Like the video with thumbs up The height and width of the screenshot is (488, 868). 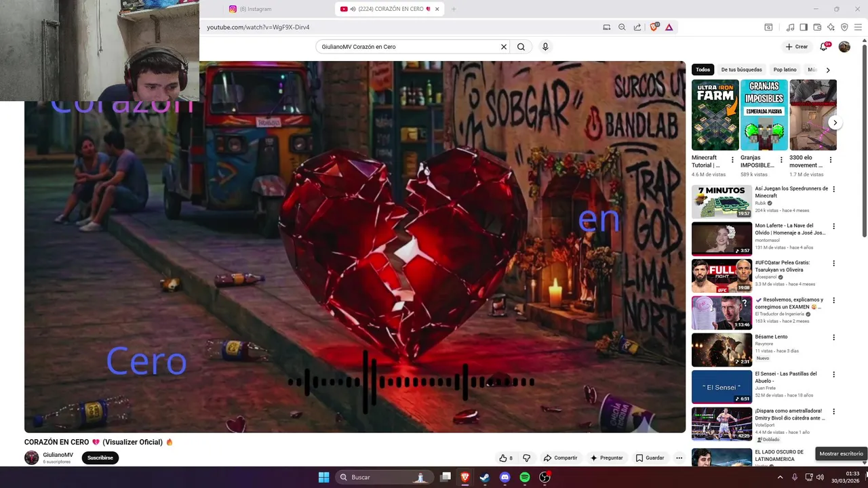tap(506, 458)
